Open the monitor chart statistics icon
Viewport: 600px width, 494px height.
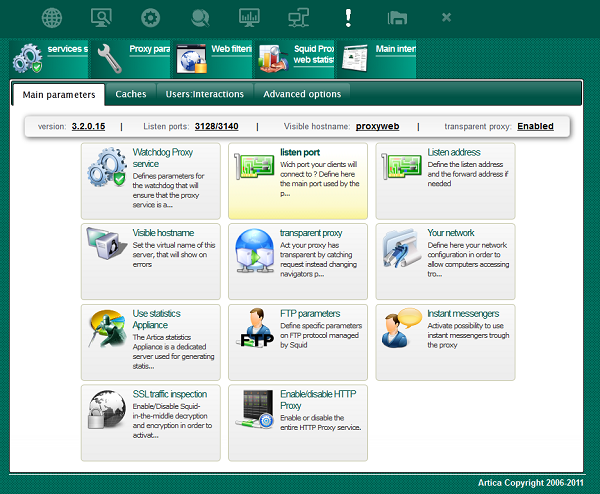(x=249, y=18)
